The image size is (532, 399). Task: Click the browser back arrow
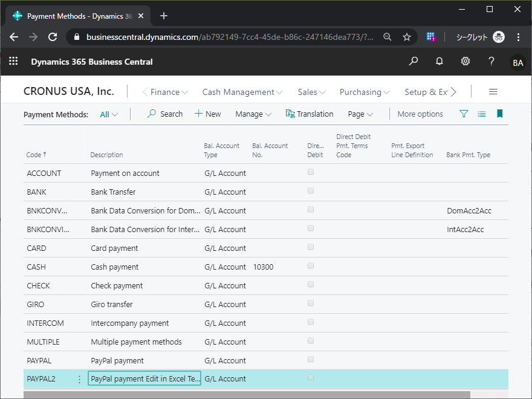tap(14, 37)
